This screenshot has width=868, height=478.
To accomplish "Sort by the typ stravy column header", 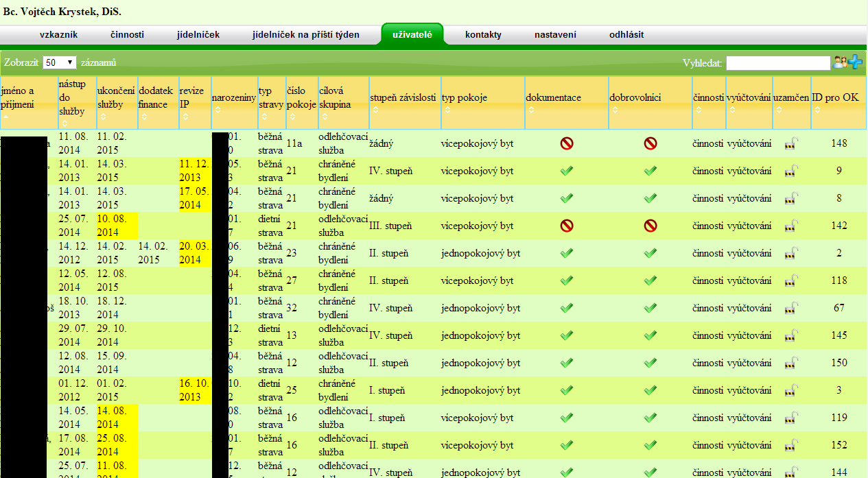I will coord(271,103).
